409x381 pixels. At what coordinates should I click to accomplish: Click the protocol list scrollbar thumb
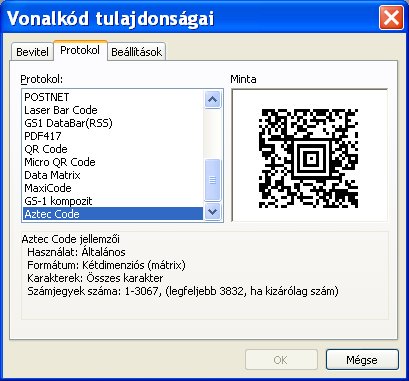(213, 180)
